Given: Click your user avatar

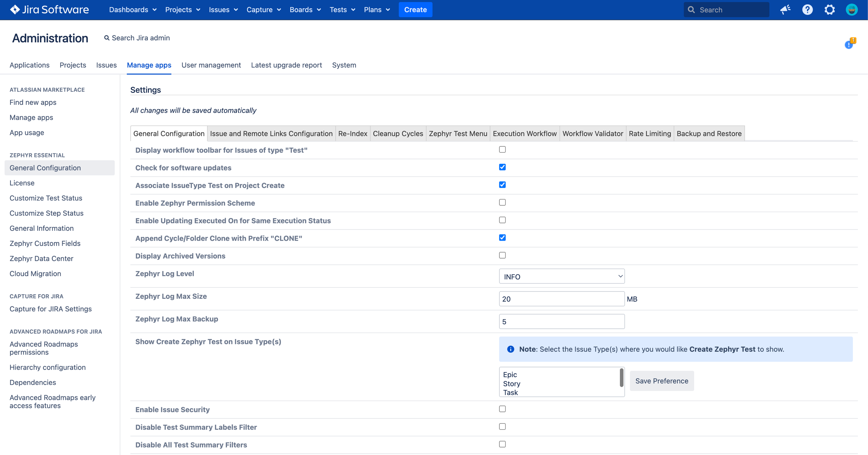Looking at the screenshot, I should coord(852,10).
